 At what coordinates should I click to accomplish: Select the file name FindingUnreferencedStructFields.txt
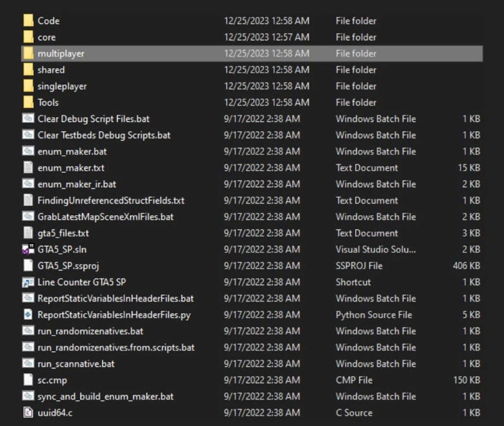coord(111,201)
